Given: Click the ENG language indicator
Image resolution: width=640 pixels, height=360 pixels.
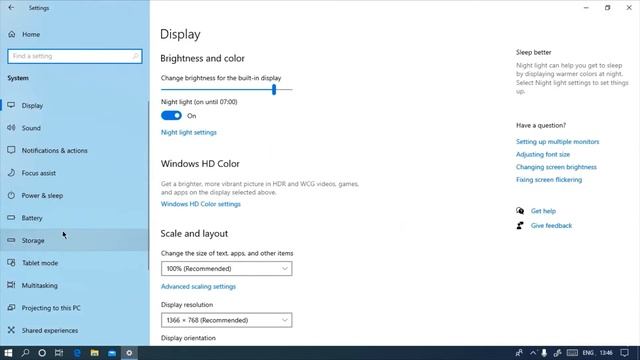Looking at the screenshot, I should [x=588, y=353].
